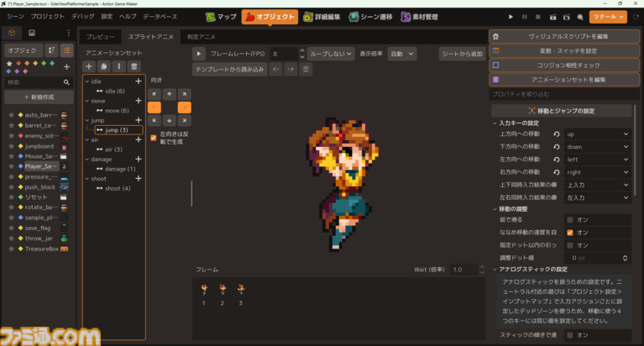The image size is (644, 346).
Task: Collapse the jump animation group
Action: pyautogui.click(x=87, y=120)
